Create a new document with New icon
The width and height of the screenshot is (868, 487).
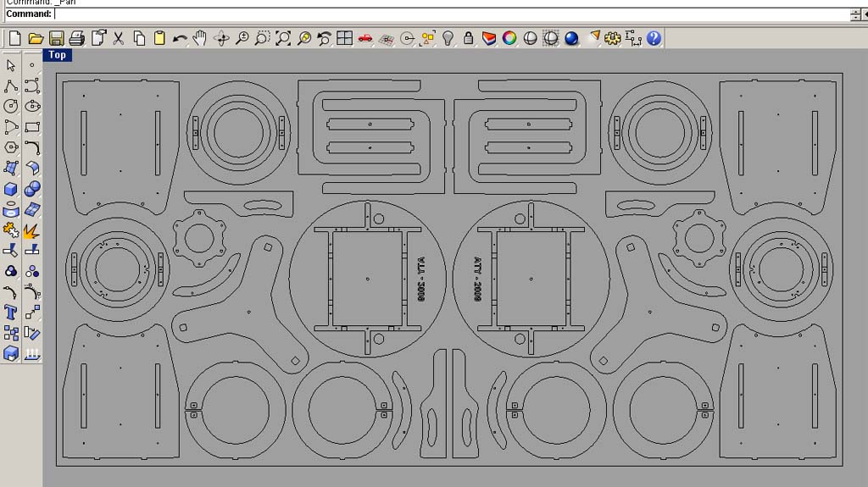click(14, 38)
